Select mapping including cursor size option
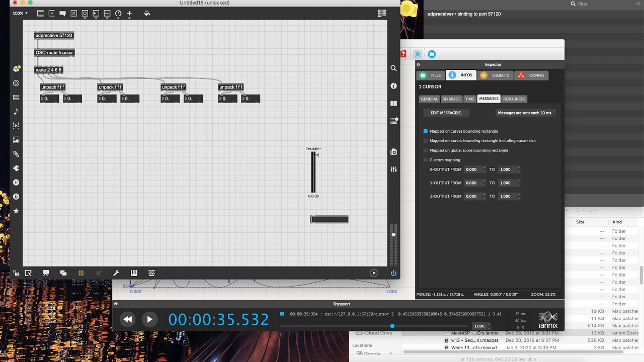Screen dimensions: 644x362 click(x=425, y=141)
